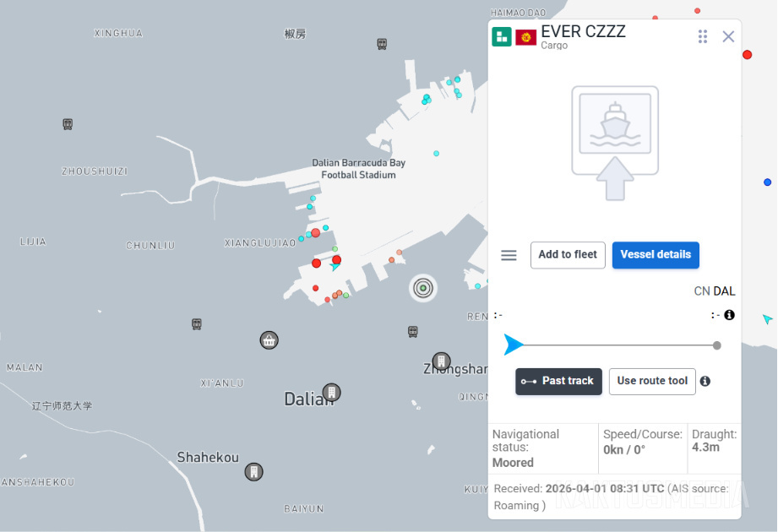Screen dimensions: 778x532
Task: Click the info icon next to route tool
Action: point(705,382)
